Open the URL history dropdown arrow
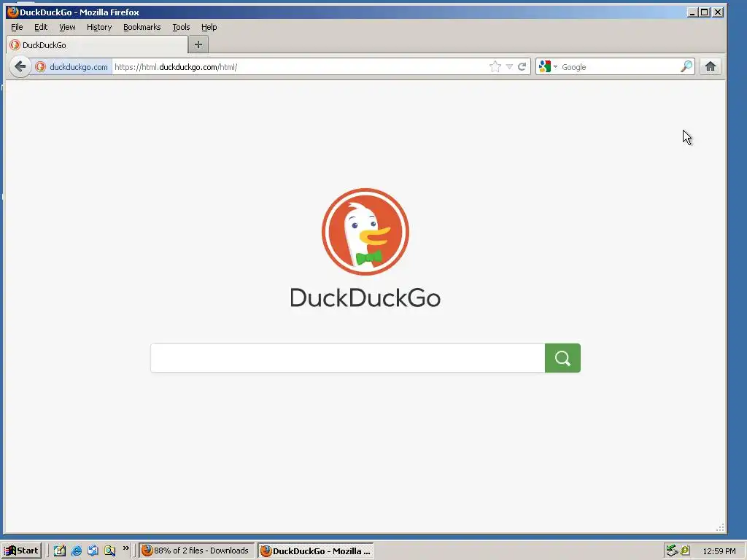The width and height of the screenshot is (747, 560). 509,66
